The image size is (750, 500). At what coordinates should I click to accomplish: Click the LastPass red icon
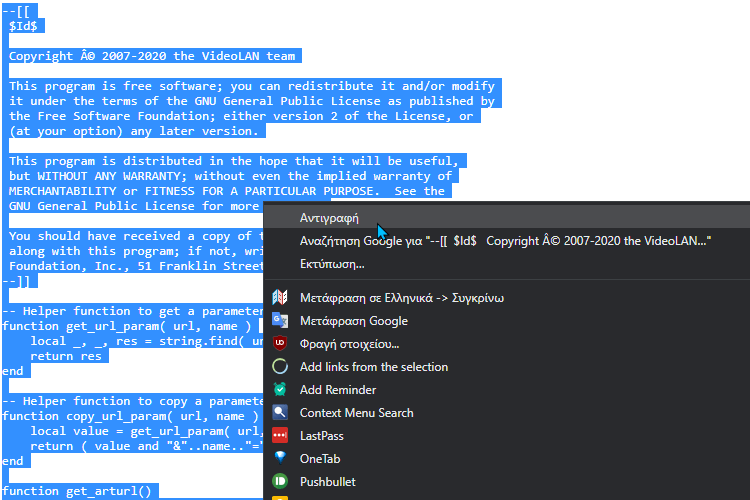280,435
